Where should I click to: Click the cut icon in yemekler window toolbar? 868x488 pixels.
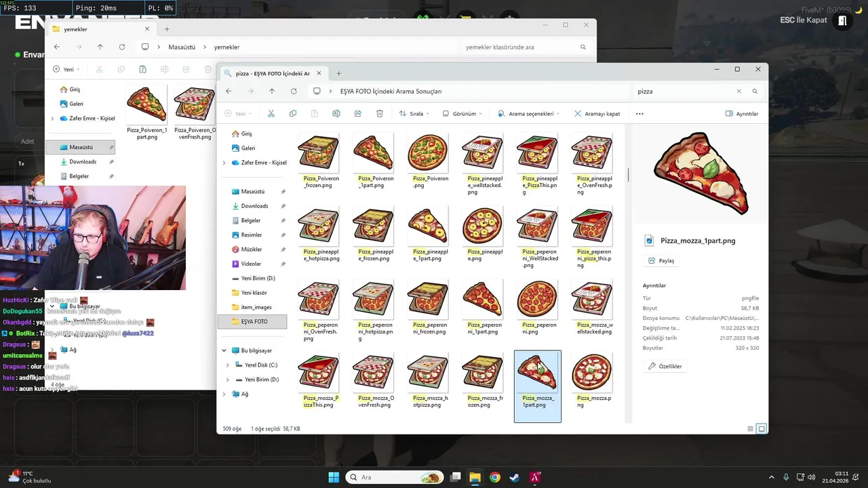tap(99, 69)
